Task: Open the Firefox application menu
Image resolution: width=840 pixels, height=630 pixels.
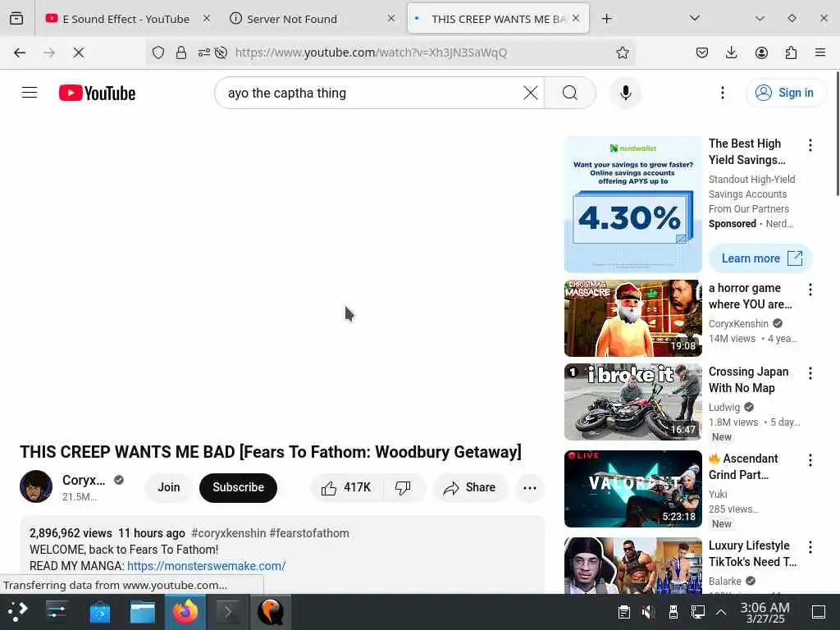Action: 820,52
